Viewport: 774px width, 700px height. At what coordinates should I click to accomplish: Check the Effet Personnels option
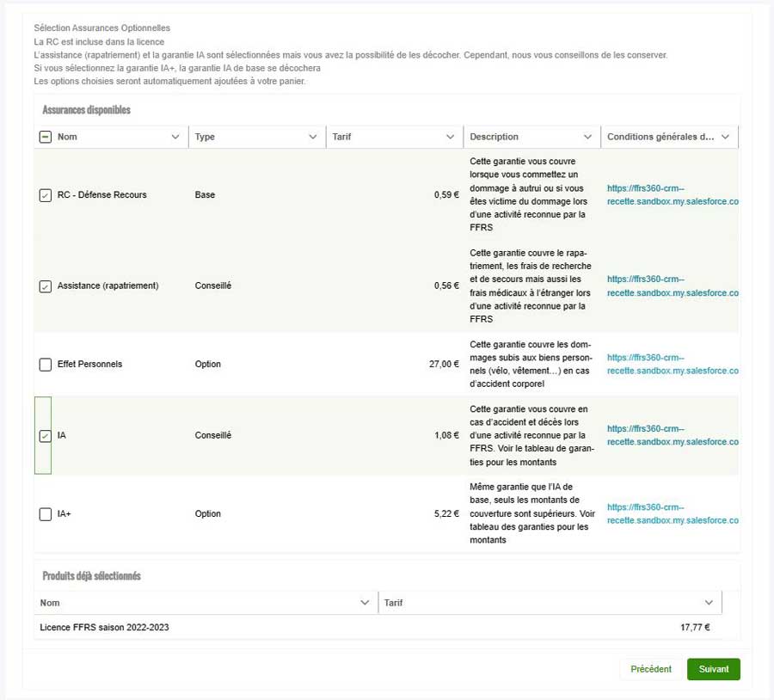pyautogui.click(x=45, y=365)
